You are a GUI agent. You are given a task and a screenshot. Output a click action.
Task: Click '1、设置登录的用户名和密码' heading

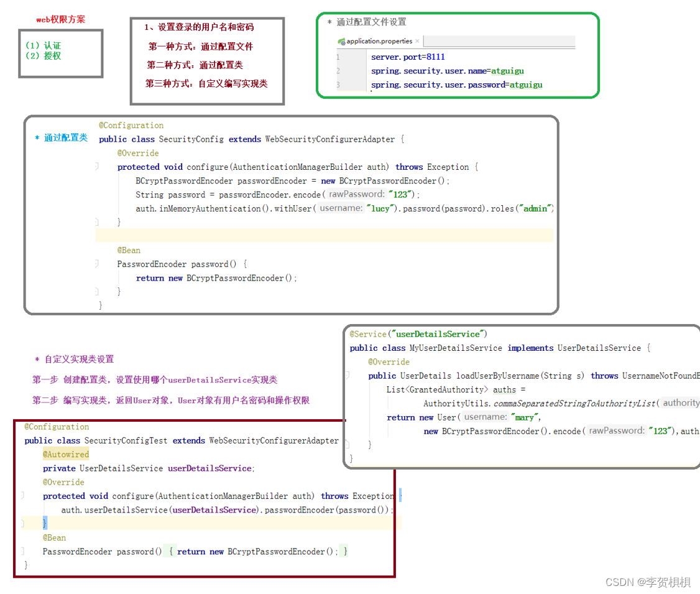point(199,27)
